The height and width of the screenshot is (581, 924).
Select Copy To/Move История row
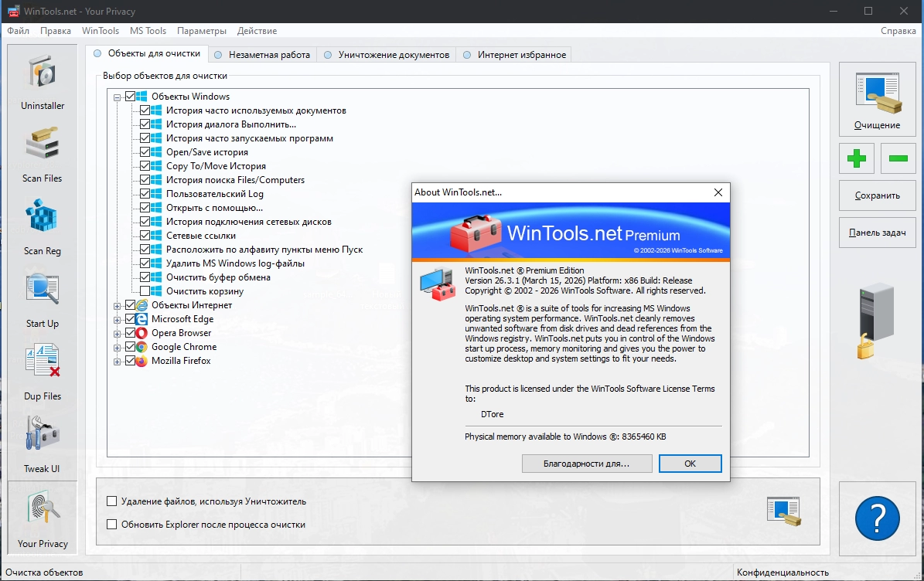[x=216, y=166]
